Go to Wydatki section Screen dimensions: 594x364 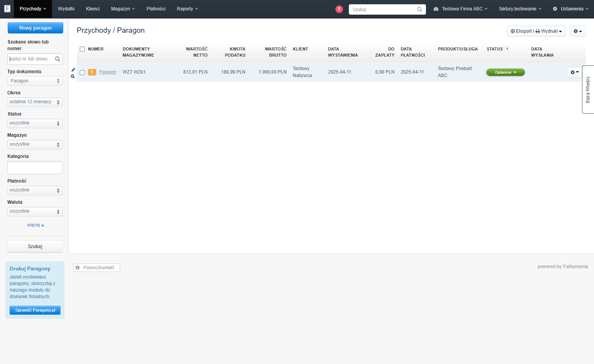pos(66,9)
